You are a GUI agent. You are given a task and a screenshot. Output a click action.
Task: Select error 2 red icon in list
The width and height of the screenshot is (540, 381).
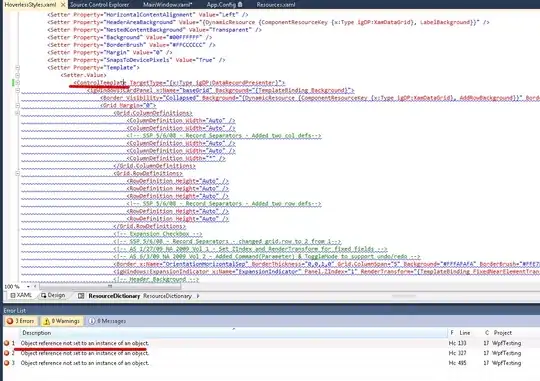[7, 353]
